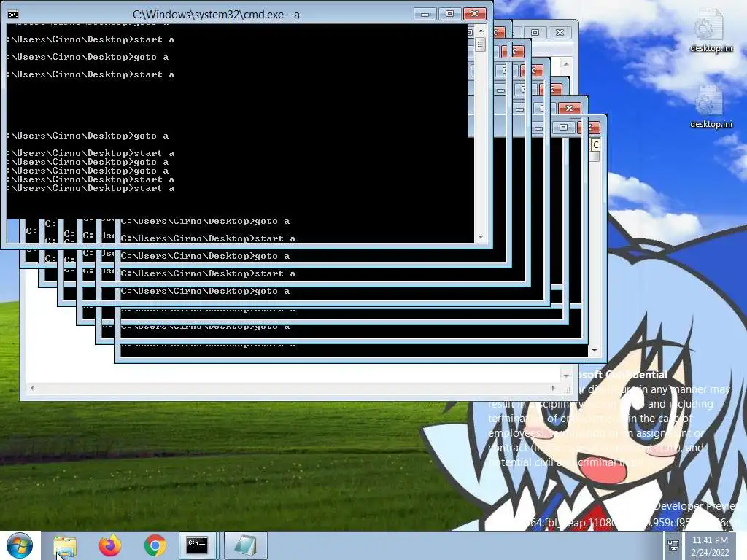Open the Action Center tray icon
The height and width of the screenshot is (560, 747).
tap(673, 545)
